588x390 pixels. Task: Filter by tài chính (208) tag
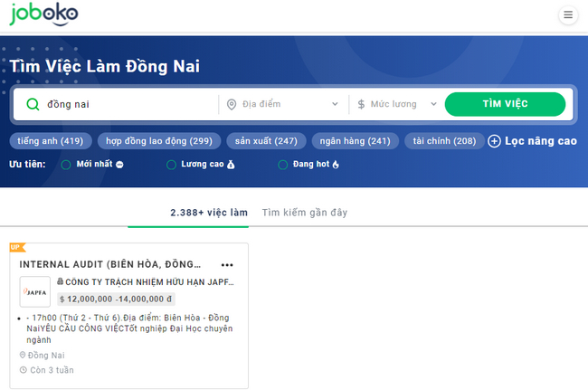tap(444, 141)
